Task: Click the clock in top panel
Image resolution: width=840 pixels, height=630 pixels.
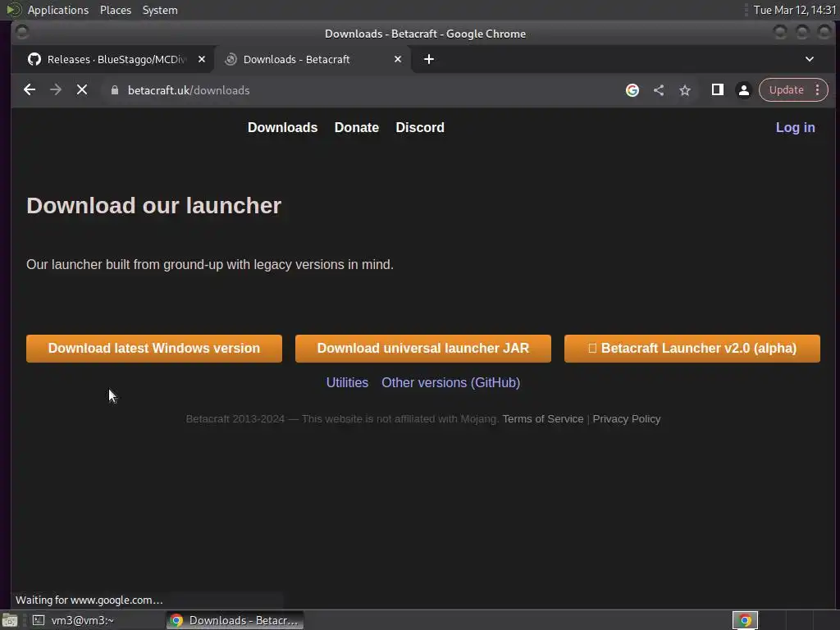Action: pyautogui.click(x=794, y=10)
